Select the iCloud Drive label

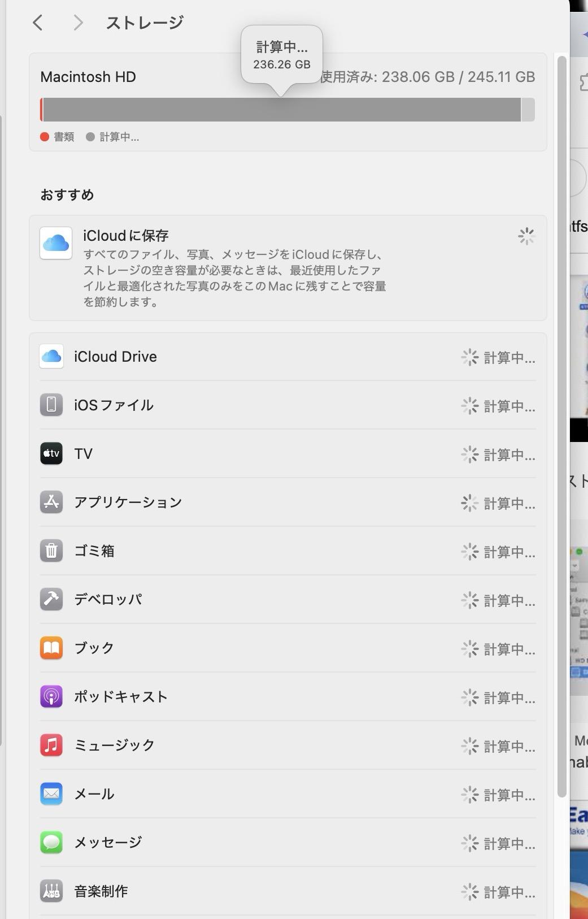click(x=115, y=357)
